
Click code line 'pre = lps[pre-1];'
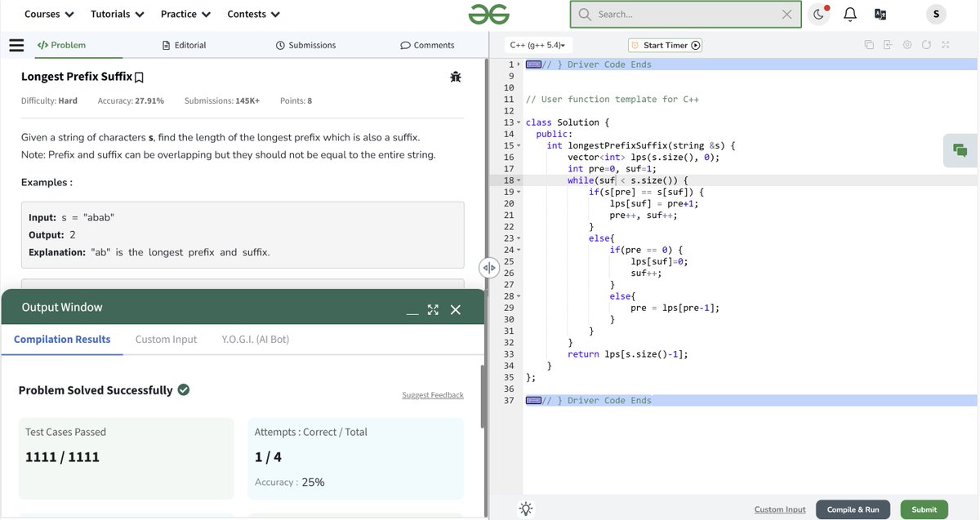(x=675, y=308)
